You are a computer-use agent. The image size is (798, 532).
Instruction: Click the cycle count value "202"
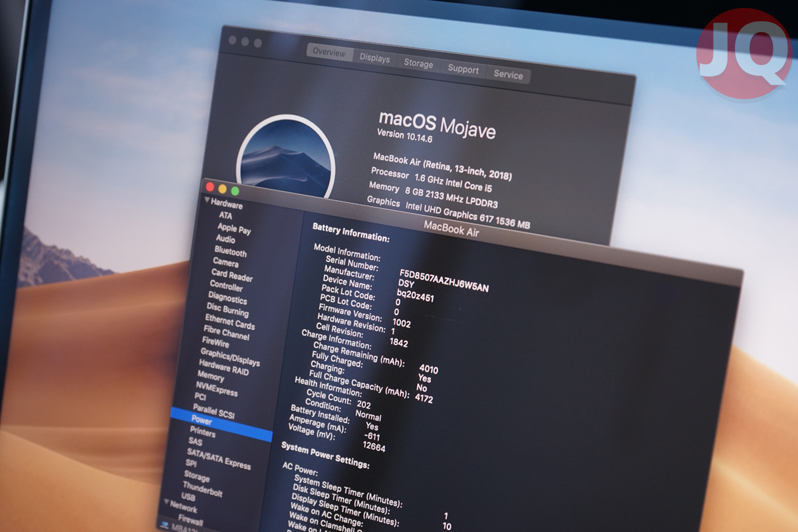(364, 404)
